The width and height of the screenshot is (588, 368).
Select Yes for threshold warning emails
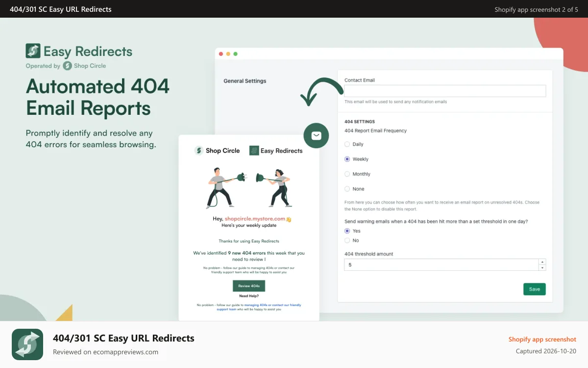(347, 231)
